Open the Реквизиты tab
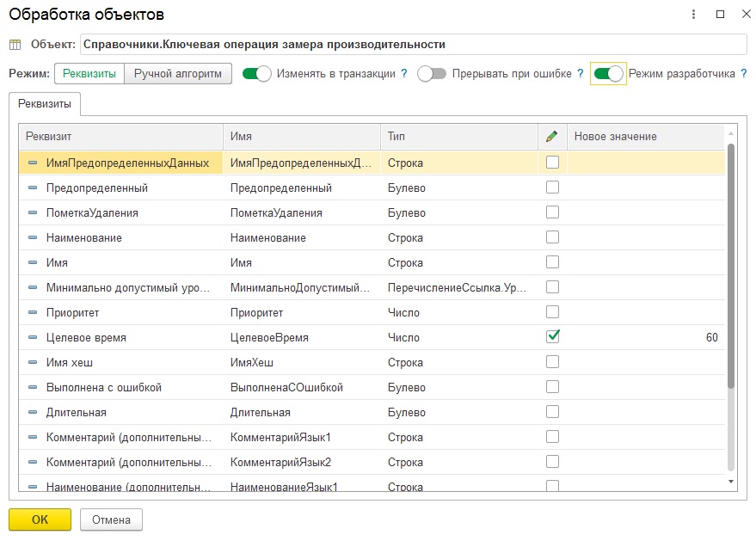The width and height of the screenshot is (756, 541). click(45, 104)
